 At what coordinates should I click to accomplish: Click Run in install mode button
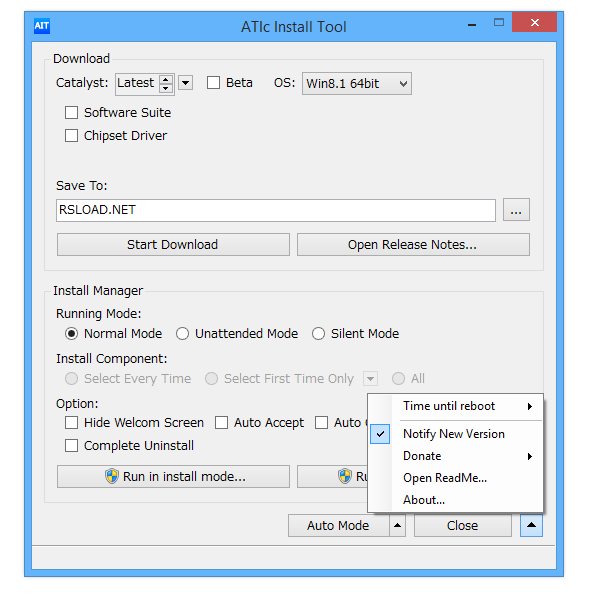173,476
